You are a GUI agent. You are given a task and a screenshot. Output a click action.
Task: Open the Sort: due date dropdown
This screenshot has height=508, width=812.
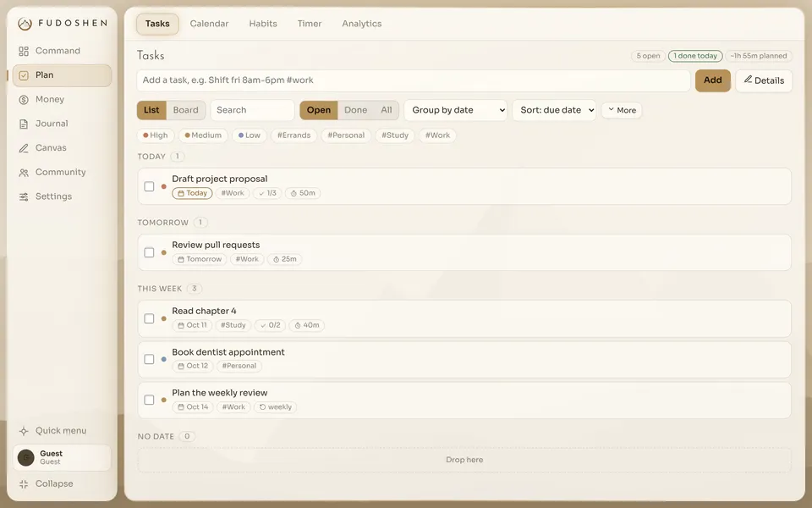click(x=554, y=110)
